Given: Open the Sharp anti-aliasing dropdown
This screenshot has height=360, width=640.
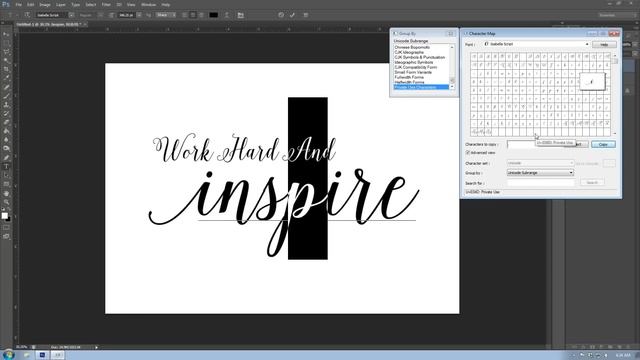Looking at the screenshot, I should 165,15.
